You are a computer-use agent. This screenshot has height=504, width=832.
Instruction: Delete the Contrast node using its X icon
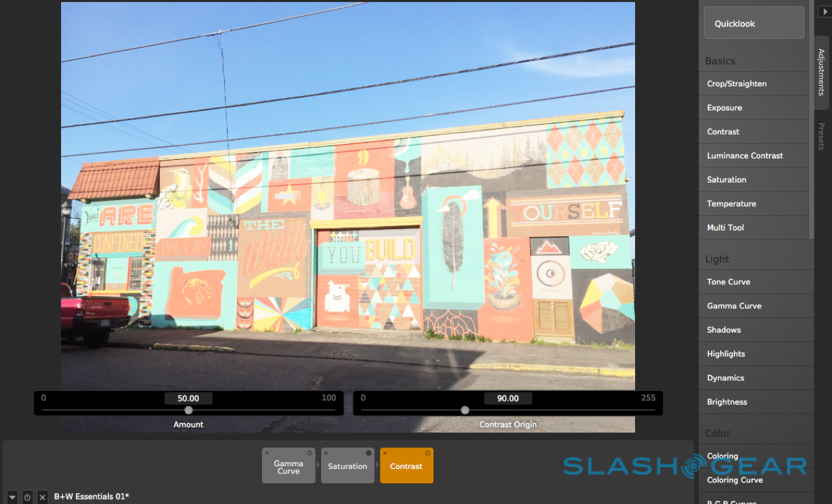(x=385, y=453)
